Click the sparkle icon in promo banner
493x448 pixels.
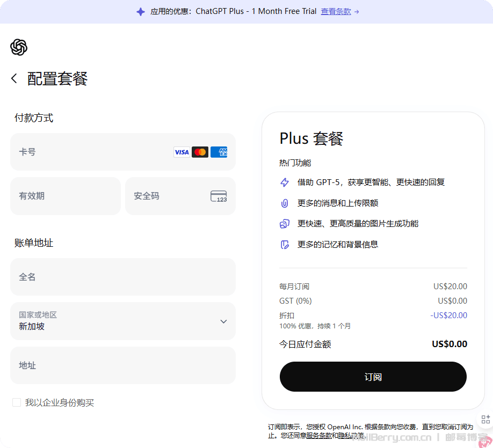click(141, 12)
